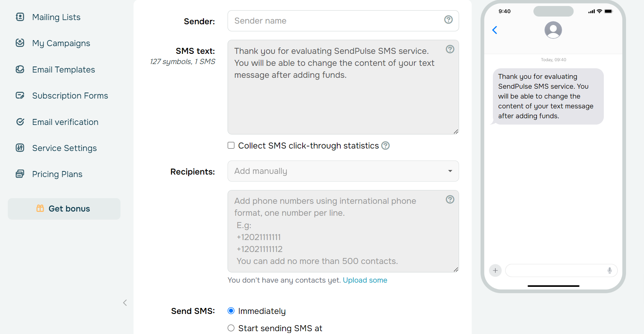Go to Email verification menu item
This screenshot has height=334, width=644.
coord(65,122)
